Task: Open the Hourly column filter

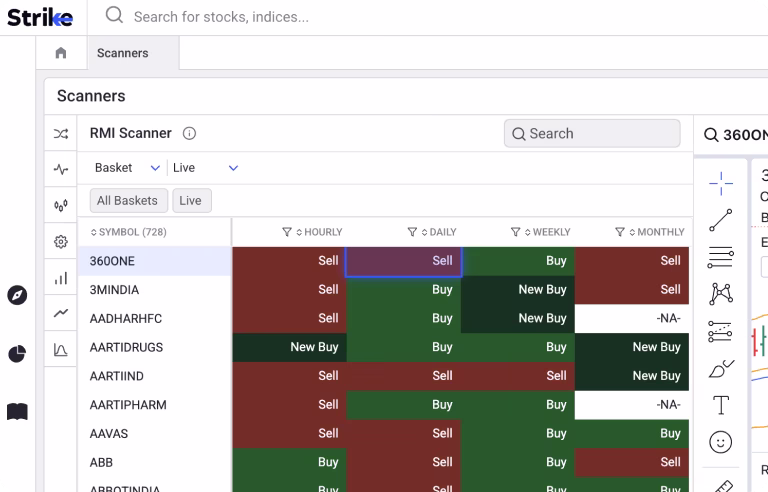Action: (x=287, y=232)
